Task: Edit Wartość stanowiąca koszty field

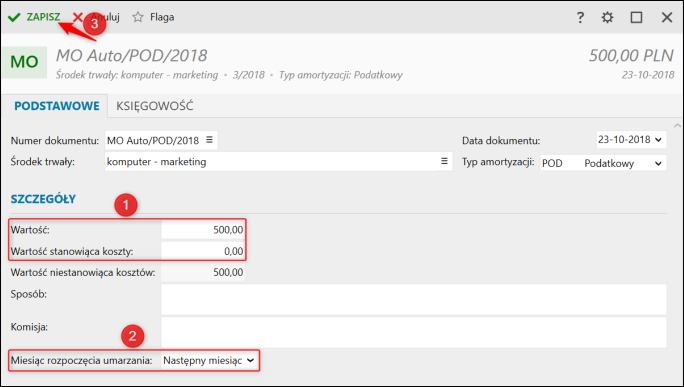Action: [203, 251]
